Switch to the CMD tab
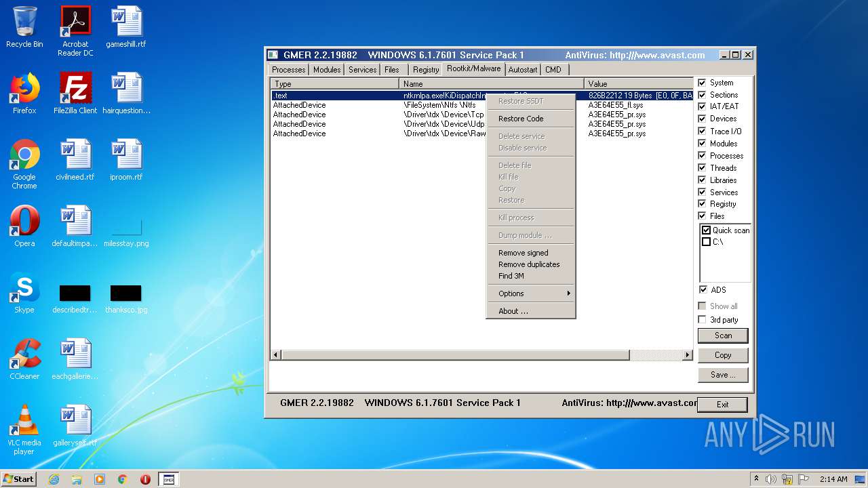Image resolution: width=868 pixels, height=488 pixels. pos(553,70)
